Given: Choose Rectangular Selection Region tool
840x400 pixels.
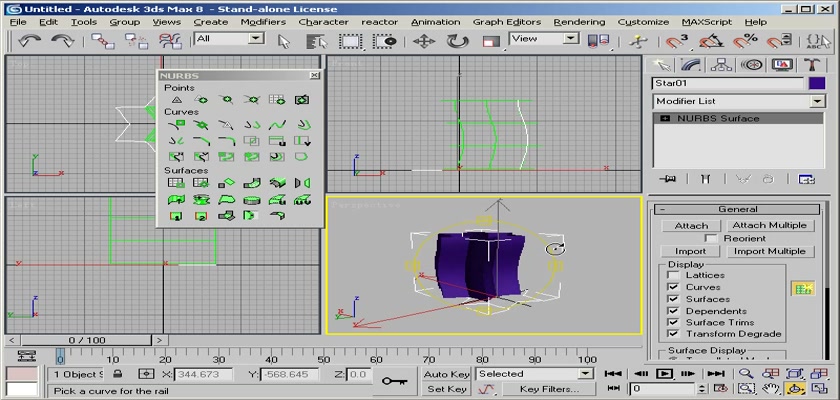Looking at the screenshot, I should pyautogui.click(x=351, y=41).
